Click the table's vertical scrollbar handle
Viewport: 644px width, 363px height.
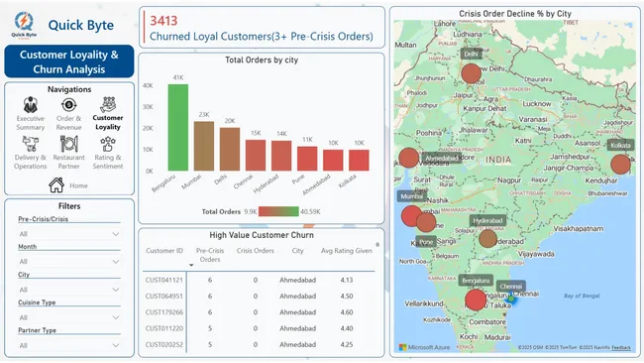coord(377,245)
